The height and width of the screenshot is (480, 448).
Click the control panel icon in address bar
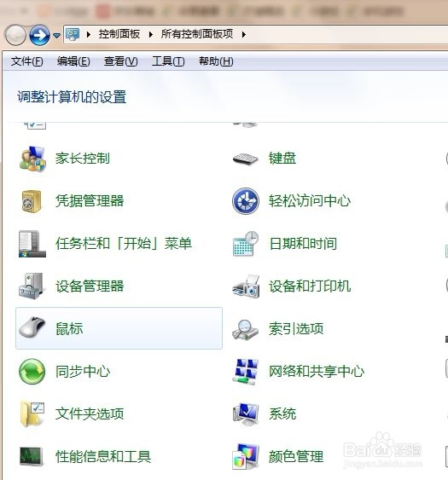pyautogui.click(x=73, y=34)
